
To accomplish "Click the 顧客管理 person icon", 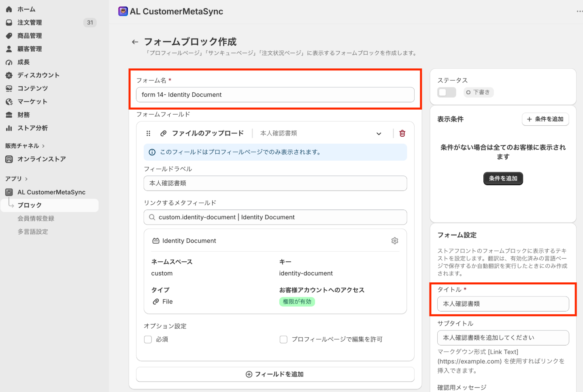I will pos(9,49).
